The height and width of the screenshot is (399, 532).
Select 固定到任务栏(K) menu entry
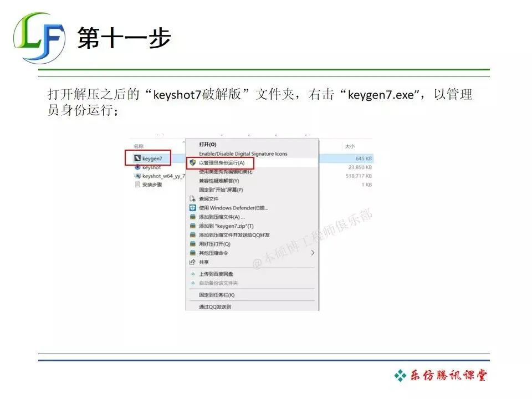(217, 295)
